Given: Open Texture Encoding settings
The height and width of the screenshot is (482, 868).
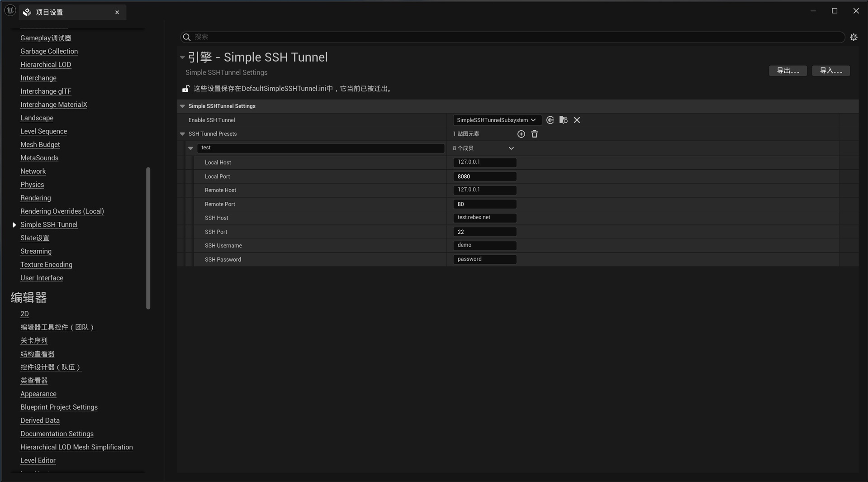Looking at the screenshot, I should pos(46,265).
